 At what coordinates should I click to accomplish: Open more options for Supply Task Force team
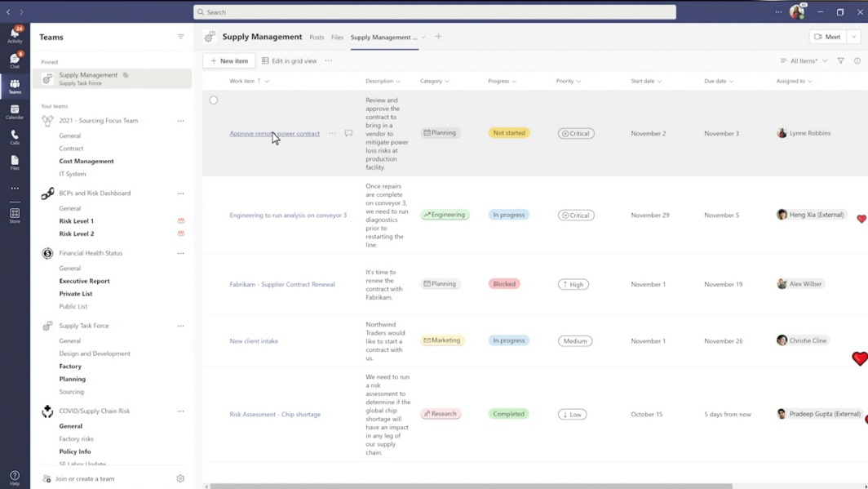pos(180,327)
